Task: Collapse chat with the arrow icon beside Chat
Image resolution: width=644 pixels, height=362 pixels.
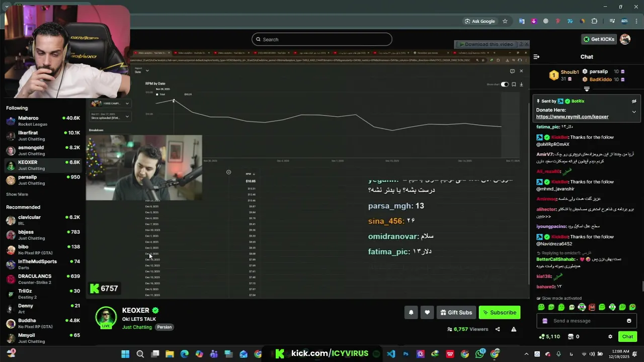Action: (536, 57)
